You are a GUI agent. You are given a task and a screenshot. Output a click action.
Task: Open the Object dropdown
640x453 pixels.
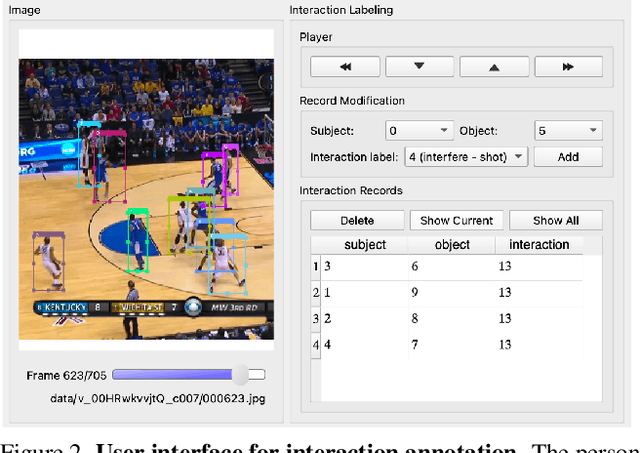click(x=567, y=131)
